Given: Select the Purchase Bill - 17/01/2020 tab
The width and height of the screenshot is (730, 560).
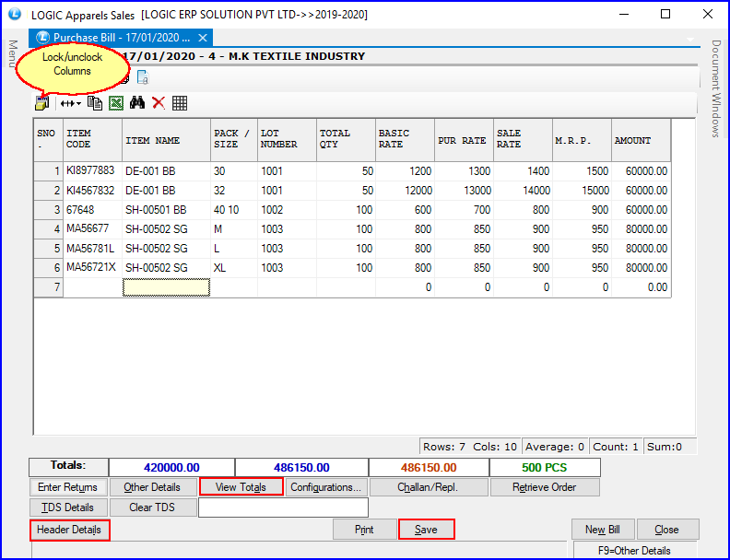Looking at the screenshot, I should pyautogui.click(x=121, y=38).
